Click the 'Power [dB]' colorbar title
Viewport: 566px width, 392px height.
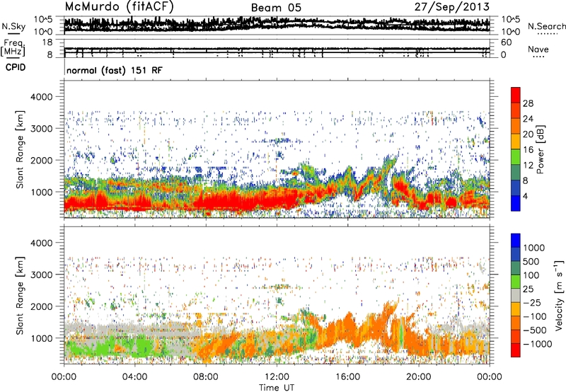541,149
